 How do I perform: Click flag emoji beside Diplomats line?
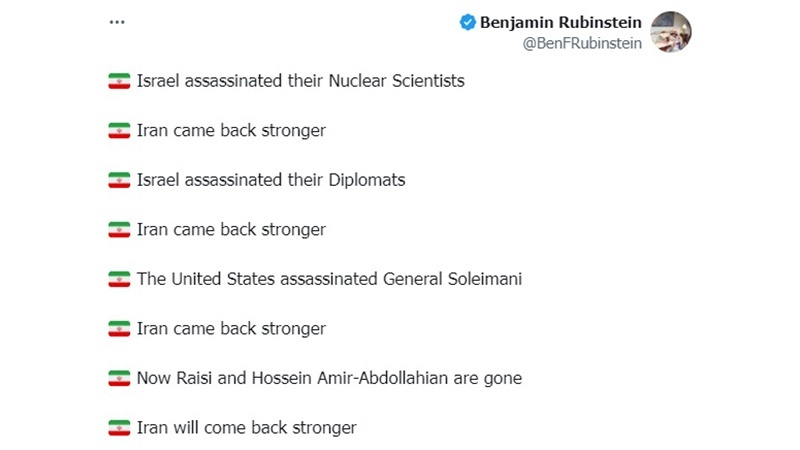pos(119,180)
